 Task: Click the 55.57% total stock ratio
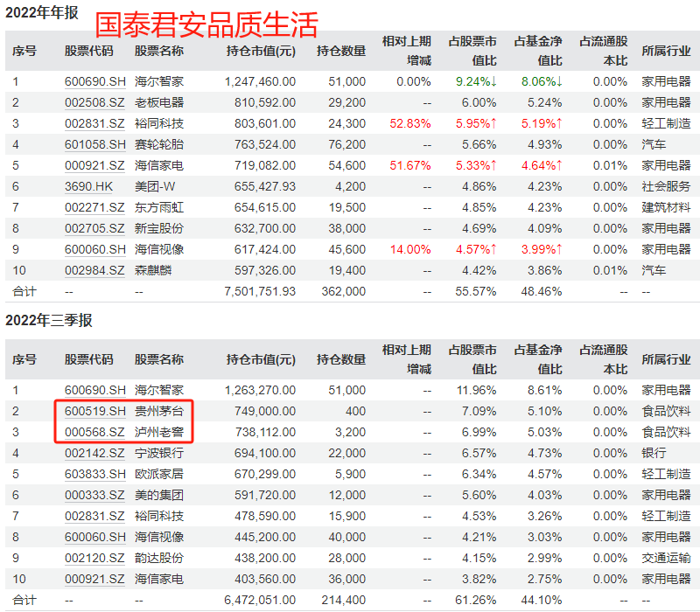click(476, 291)
